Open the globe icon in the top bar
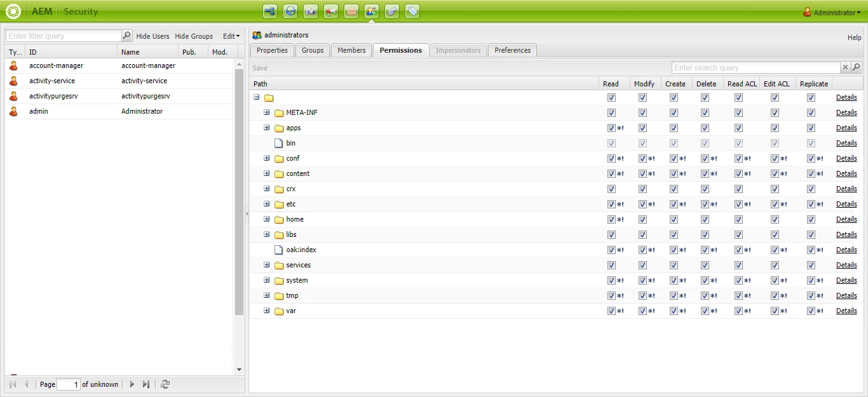868x397 pixels. point(290,11)
